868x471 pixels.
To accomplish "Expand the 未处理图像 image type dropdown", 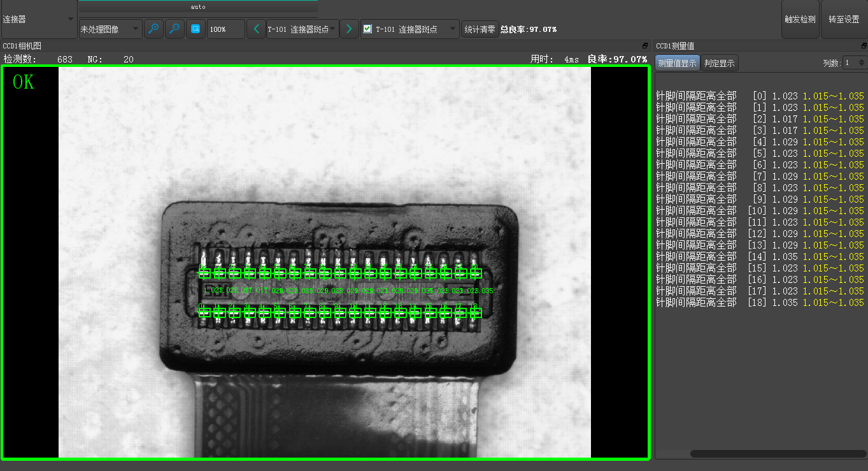I will pos(110,29).
